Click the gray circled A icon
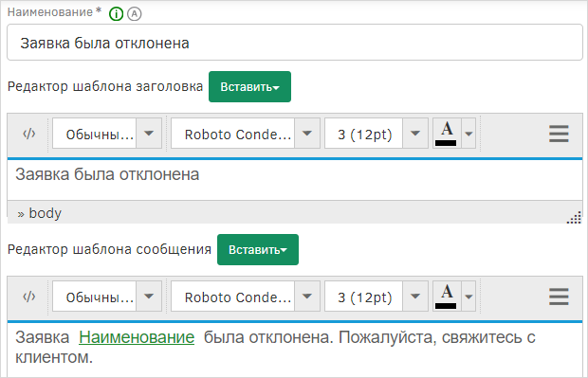 point(135,14)
